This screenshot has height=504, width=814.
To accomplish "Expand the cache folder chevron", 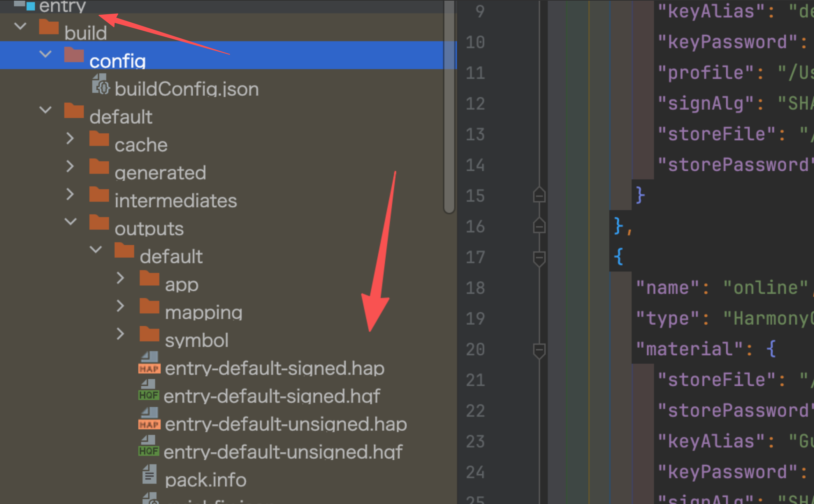I will click(70, 138).
